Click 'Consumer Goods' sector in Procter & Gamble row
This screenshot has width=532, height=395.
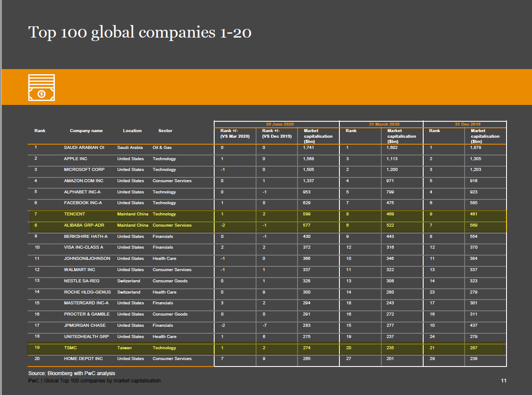tap(170, 314)
